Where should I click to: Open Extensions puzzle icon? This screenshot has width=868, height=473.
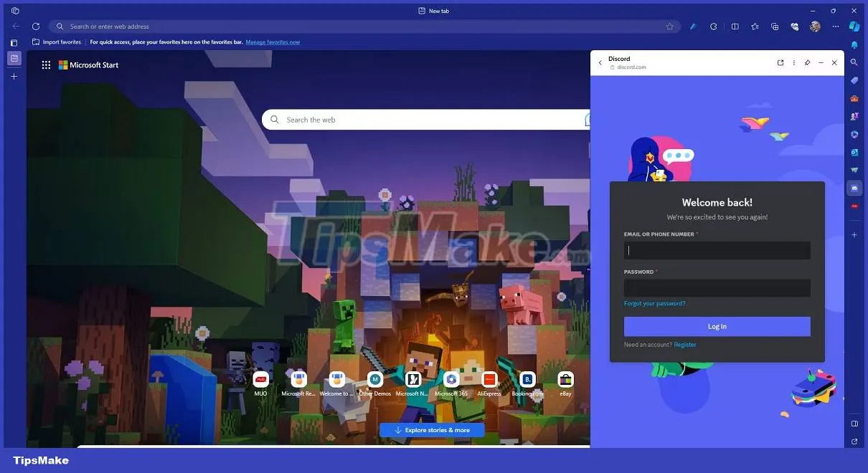(x=714, y=27)
